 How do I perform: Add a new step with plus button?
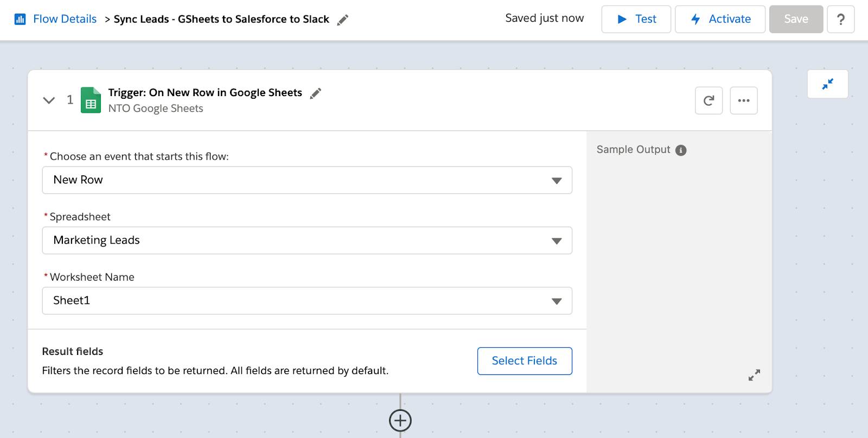pyautogui.click(x=400, y=420)
